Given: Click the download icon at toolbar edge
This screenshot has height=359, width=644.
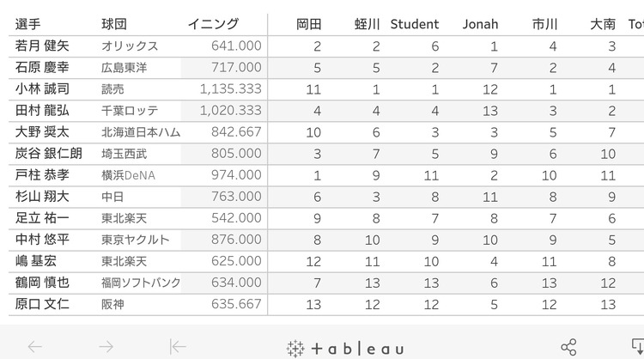Looking at the screenshot, I should (638, 347).
